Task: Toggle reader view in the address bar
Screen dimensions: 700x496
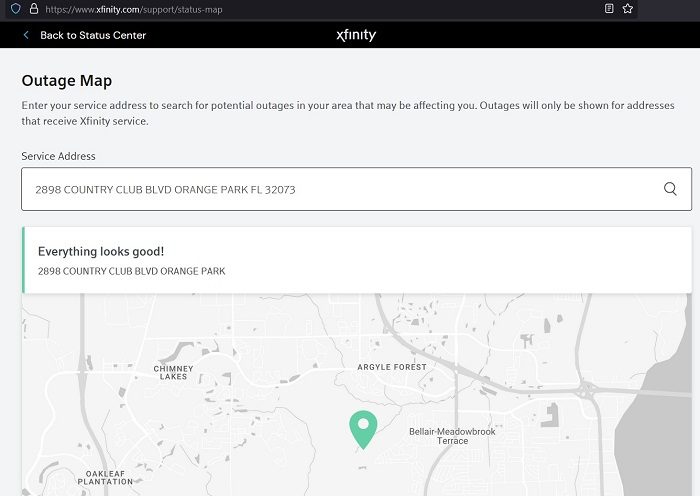Action: click(x=609, y=8)
